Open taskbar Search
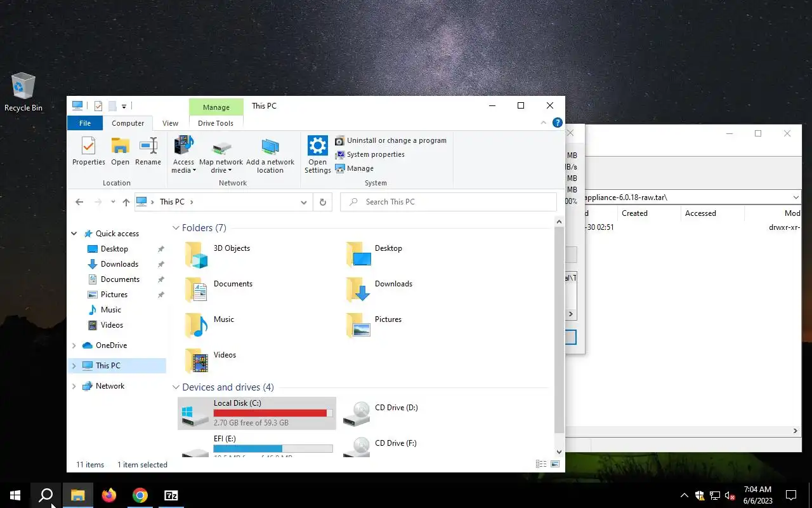This screenshot has width=812, height=508. coord(46,495)
